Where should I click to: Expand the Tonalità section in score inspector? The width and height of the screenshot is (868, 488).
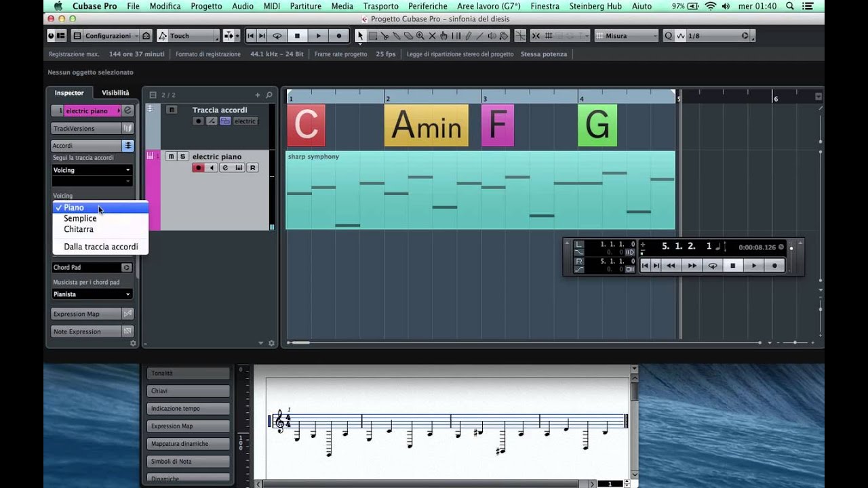189,373
